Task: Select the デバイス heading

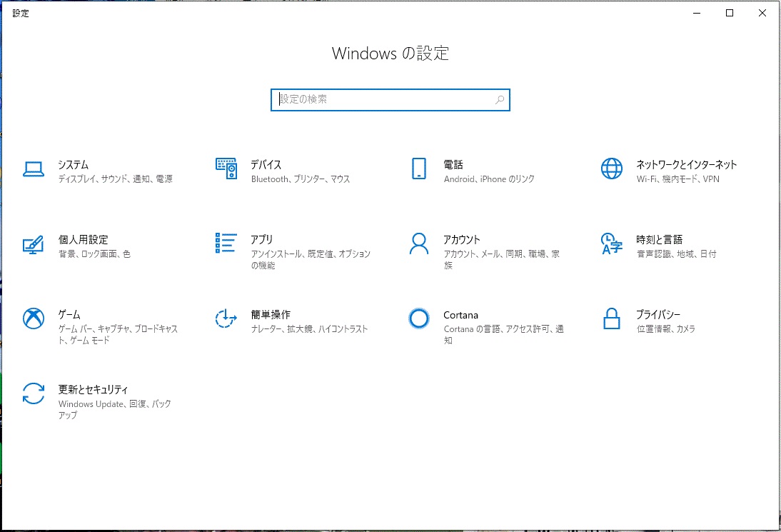Action: 266,164
